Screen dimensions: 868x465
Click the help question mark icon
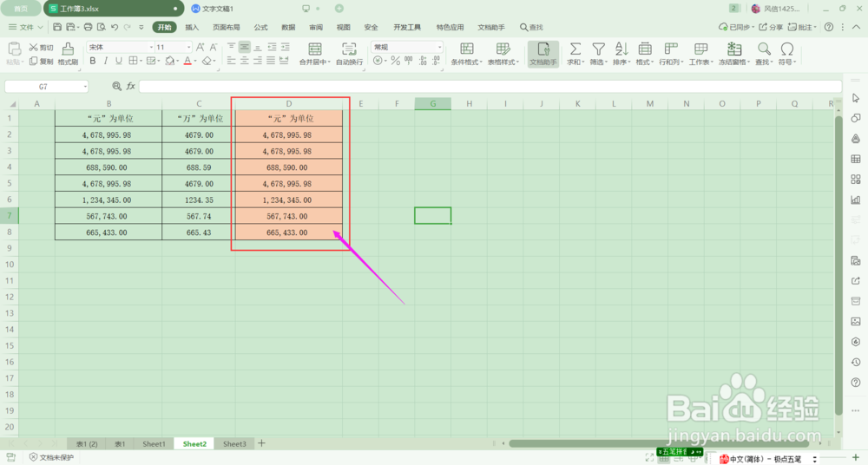pyautogui.click(x=829, y=27)
